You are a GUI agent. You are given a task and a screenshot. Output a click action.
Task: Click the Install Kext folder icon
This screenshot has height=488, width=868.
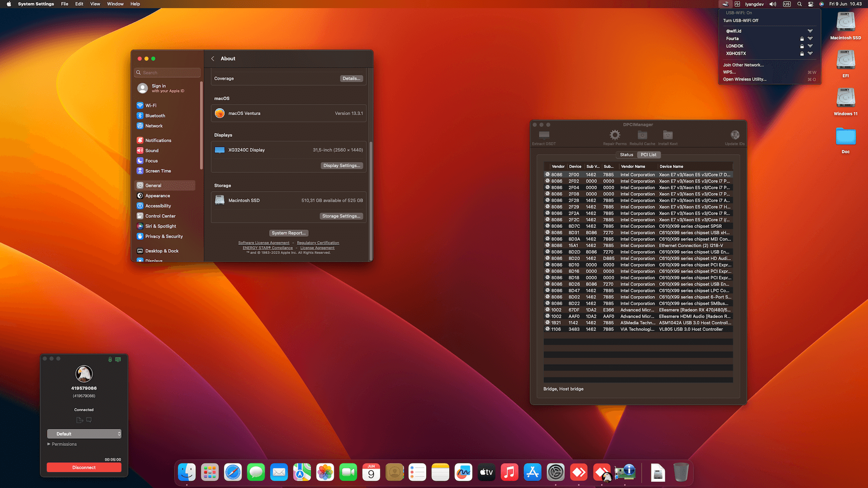[x=668, y=135]
